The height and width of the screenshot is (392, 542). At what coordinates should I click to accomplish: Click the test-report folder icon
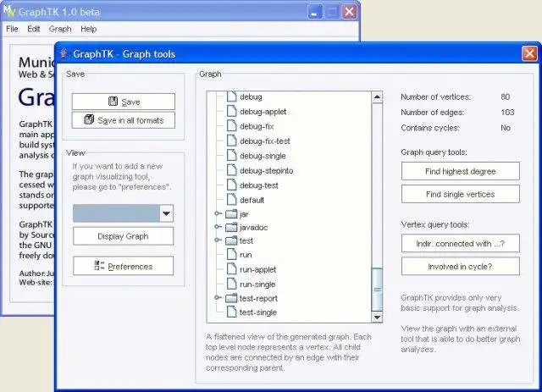pyautogui.click(x=231, y=298)
